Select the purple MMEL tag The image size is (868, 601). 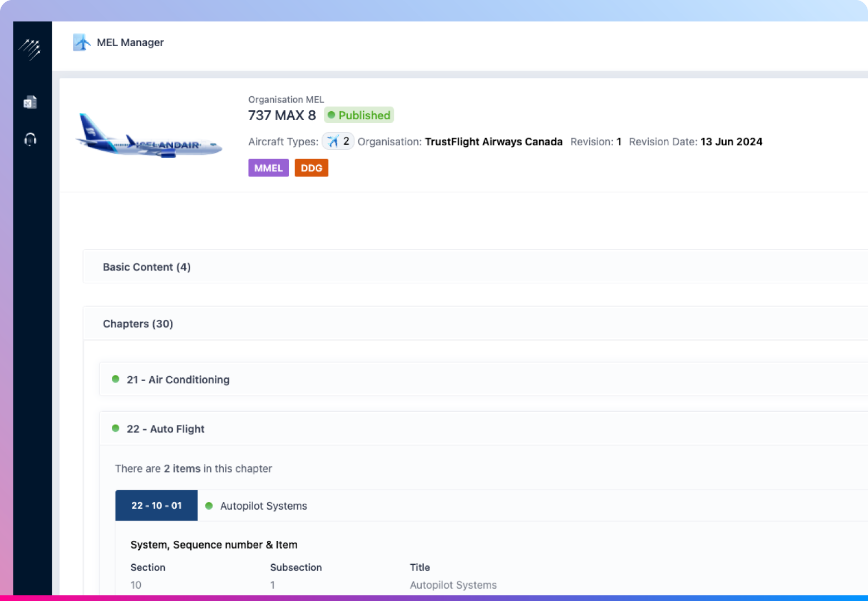click(268, 168)
